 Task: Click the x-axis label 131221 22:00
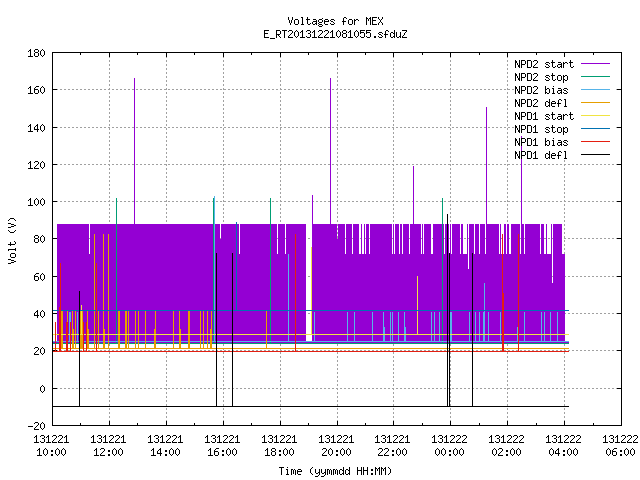392,446
